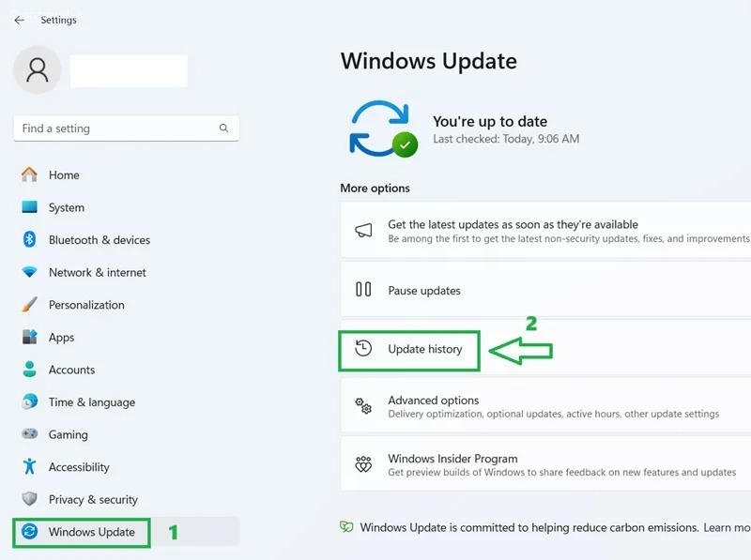The height and width of the screenshot is (560, 751).
Task: Open the Apps settings category
Action: (126, 338)
